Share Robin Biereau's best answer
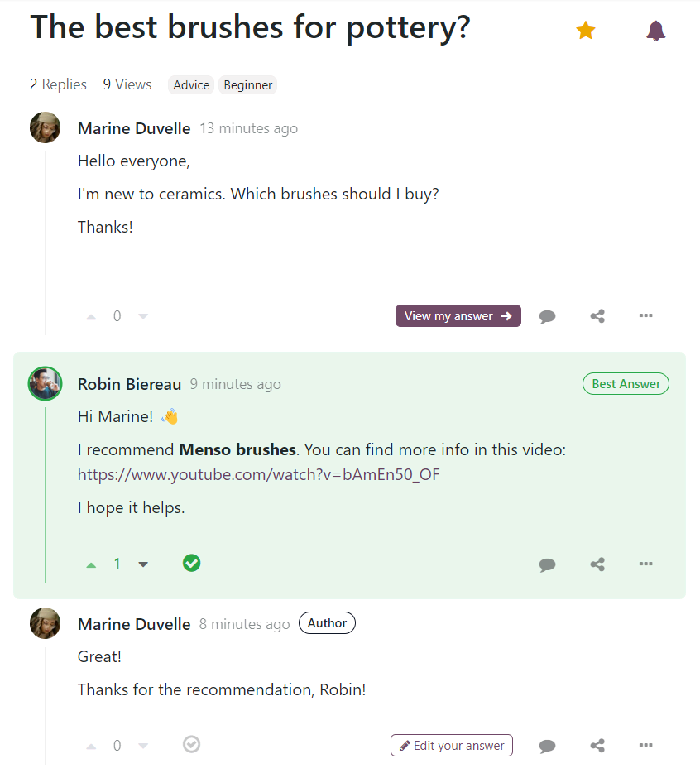 point(597,564)
